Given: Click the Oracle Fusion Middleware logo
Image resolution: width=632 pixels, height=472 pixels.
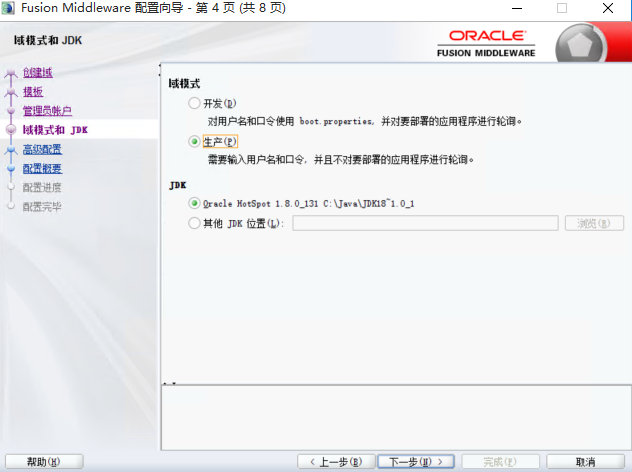Looking at the screenshot, I should [486, 44].
